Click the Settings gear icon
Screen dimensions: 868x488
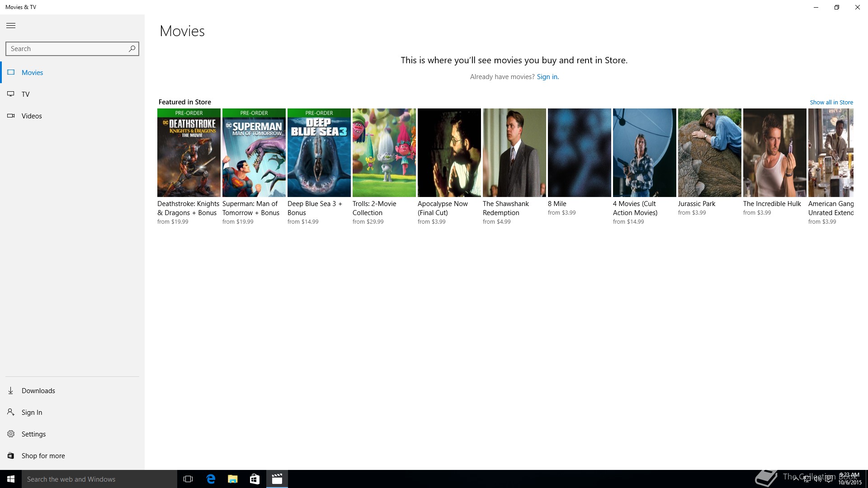click(11, 434)
